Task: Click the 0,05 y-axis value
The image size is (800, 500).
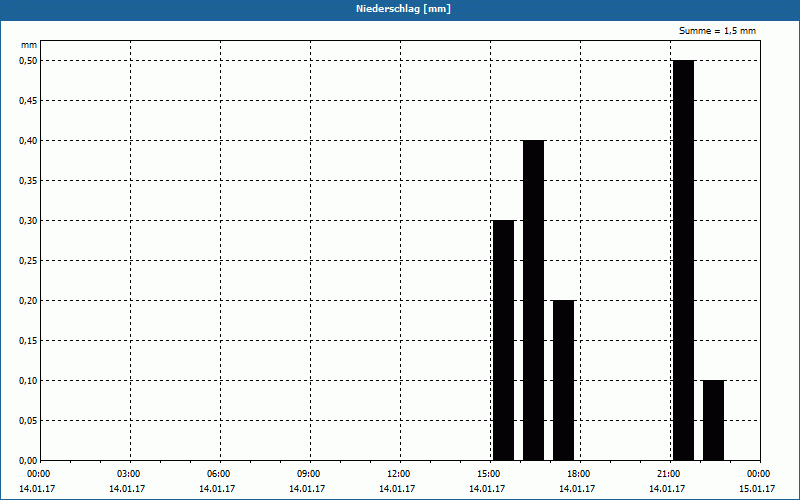Action: tap(28, 421)
